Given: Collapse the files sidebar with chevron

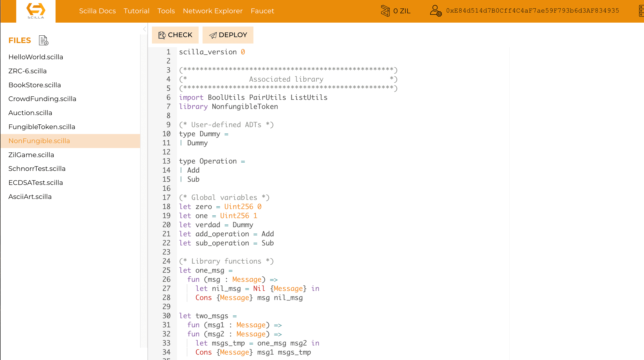Looking at the screenshot, I should click(x=145, y=29).
